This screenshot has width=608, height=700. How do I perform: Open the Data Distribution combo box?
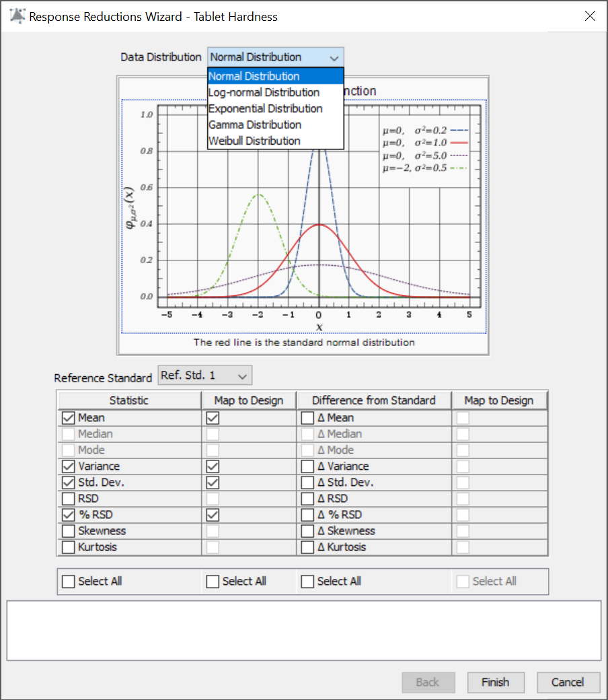[275, 57]
